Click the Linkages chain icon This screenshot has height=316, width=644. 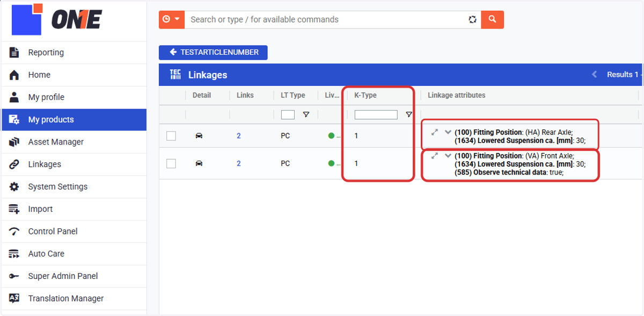(14, 164)
